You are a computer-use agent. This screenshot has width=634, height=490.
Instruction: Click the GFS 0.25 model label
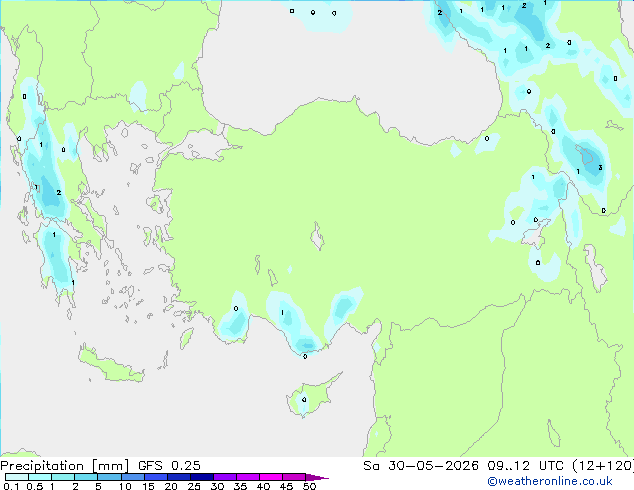pos(169,466)
